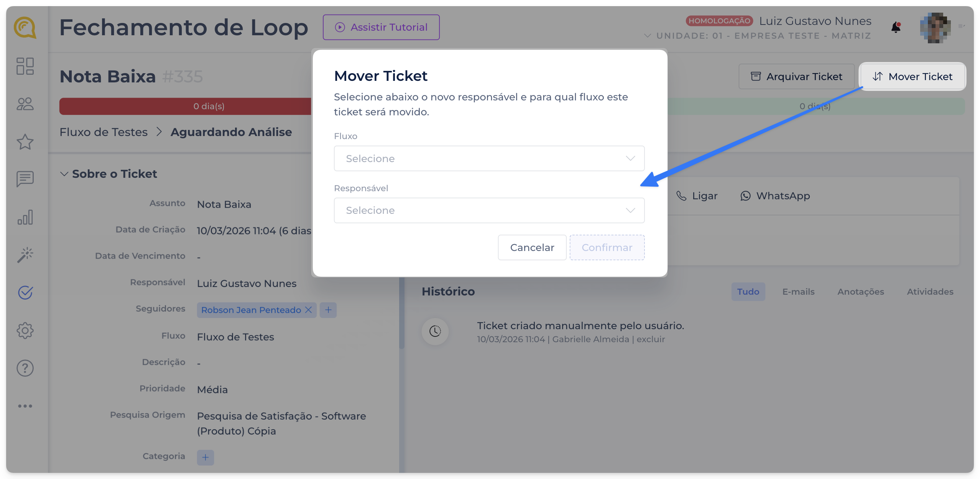Switch to the Anotações history tab
Viewport: 980px width, 479px height.
(860, 292)
